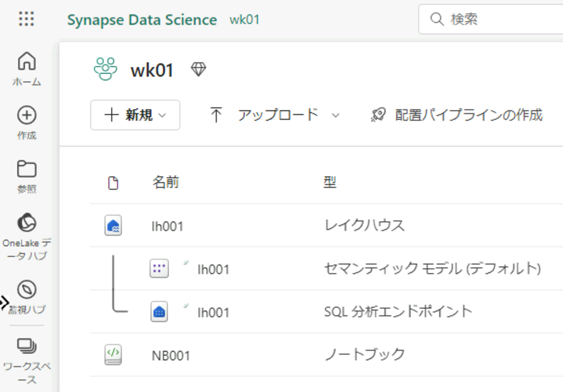Click the premium diamond icon beside wk01

tap(199, 69)
